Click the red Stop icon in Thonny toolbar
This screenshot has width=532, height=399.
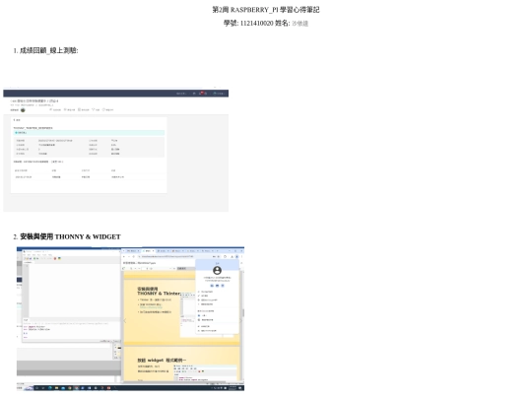click(x=55, y=258)
